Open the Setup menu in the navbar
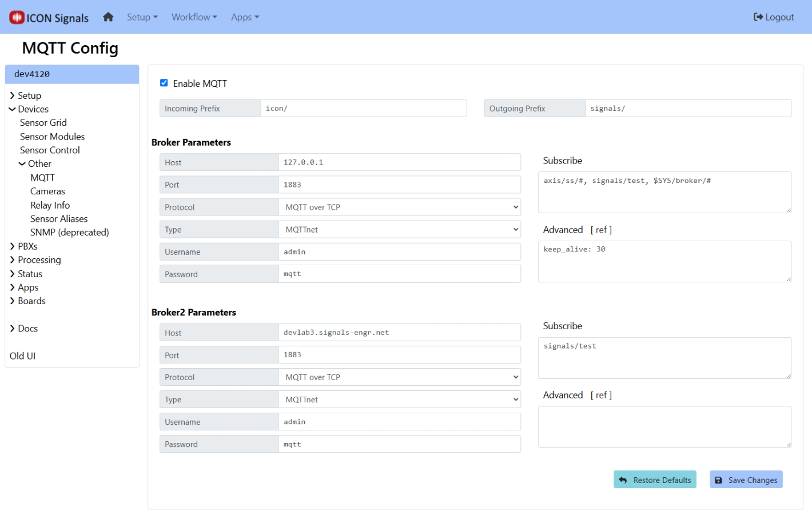The width and height of the screenshot is (812, 523). click(142, 17)
